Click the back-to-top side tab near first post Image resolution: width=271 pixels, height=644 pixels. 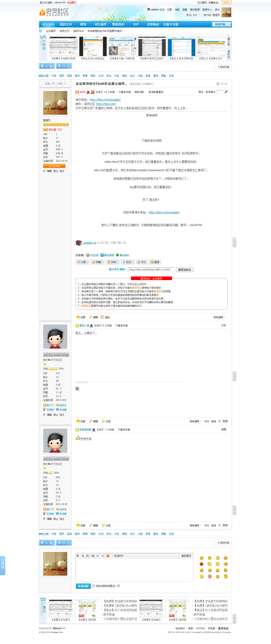tap(234, 243)
